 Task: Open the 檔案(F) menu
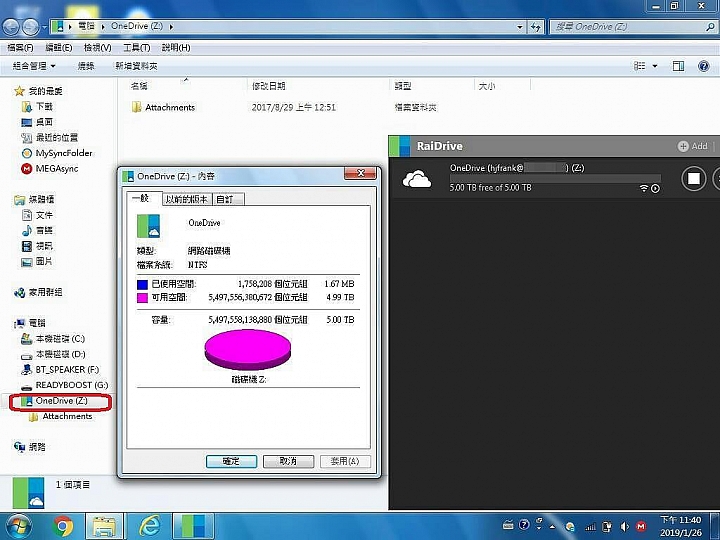[20, 47]
